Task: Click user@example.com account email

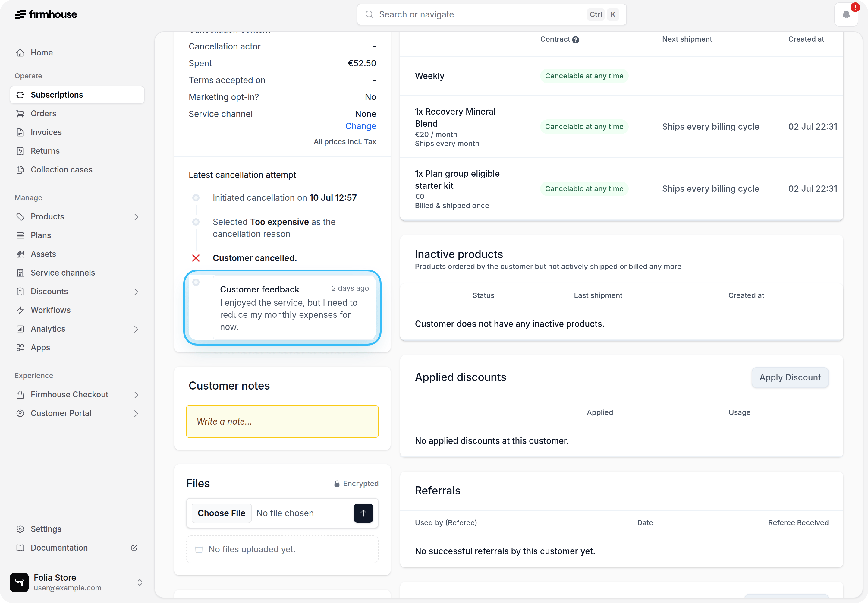Action: point(68,588)
